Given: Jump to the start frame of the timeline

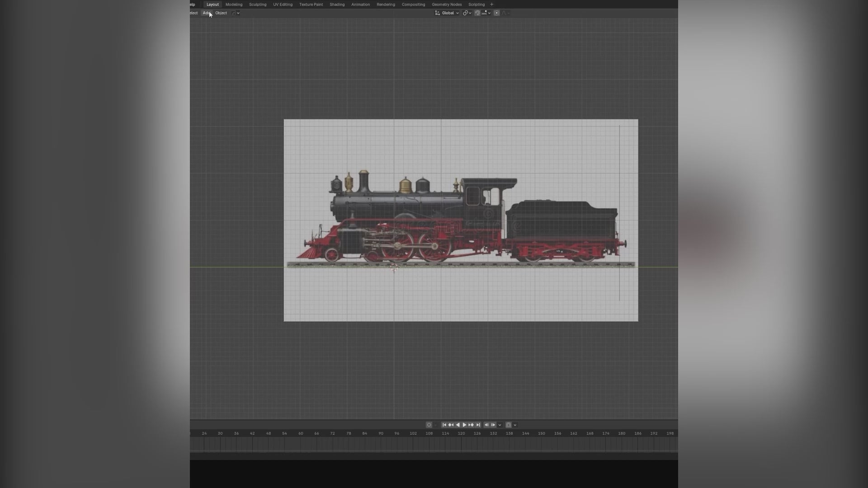Looking at the screenshot, I should (x=444, y=425).
